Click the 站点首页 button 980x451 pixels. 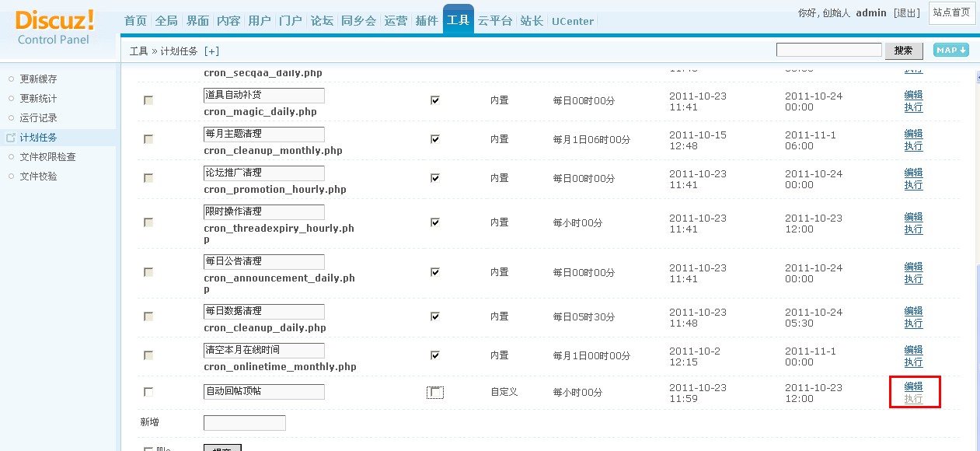point(952,13)
